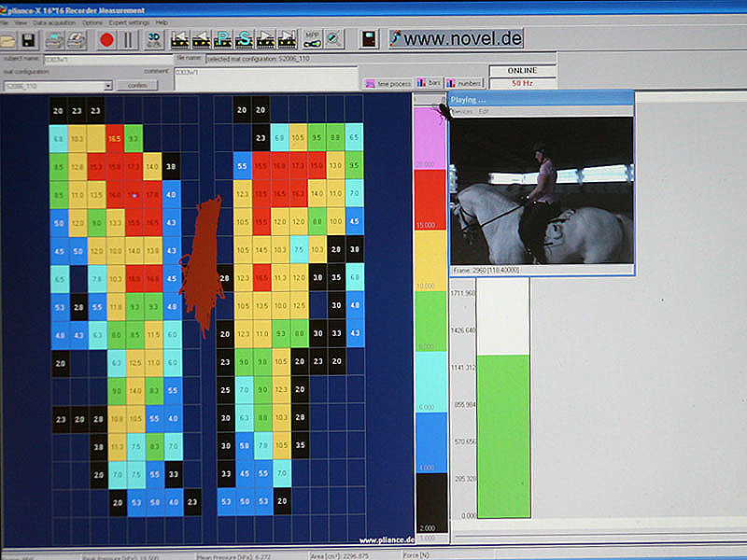Click the P filmstrip toolbar icon
747x560 pixels.
[x=224, y=39]
